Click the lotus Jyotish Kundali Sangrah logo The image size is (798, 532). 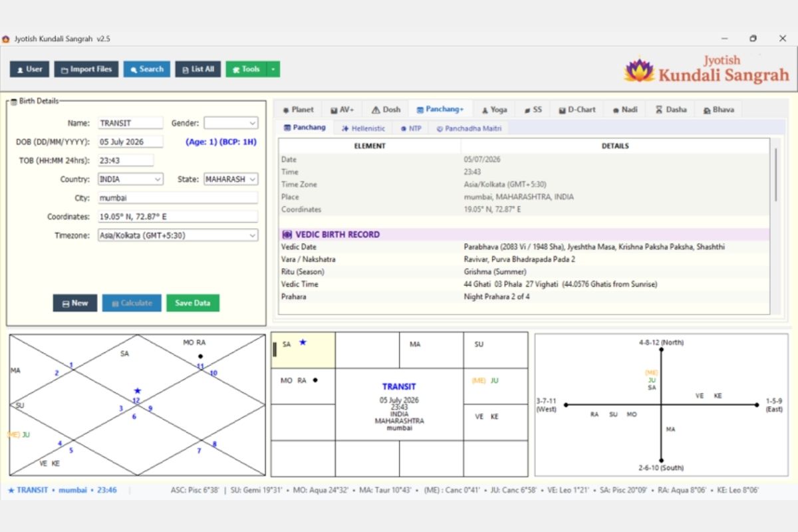[x=706, y=69]
